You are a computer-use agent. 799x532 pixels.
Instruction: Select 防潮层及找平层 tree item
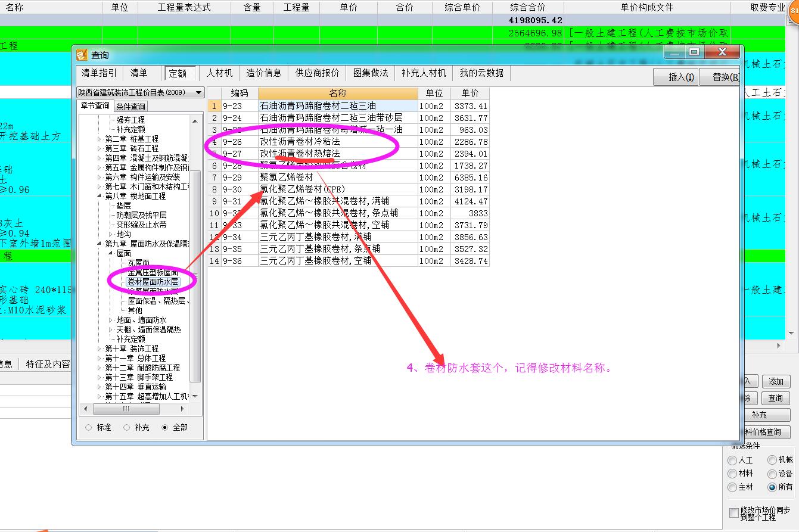(141, 215)
